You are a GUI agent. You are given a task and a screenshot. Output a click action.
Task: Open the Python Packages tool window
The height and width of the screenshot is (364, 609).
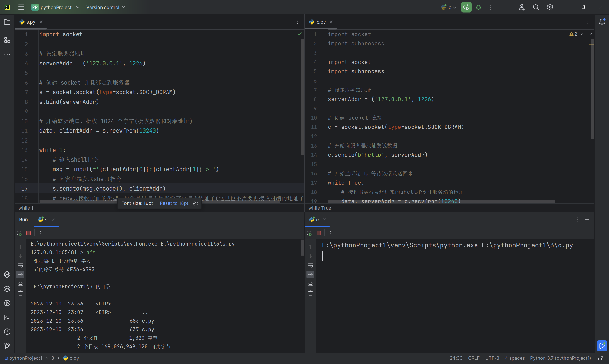(x=7, y=275)
